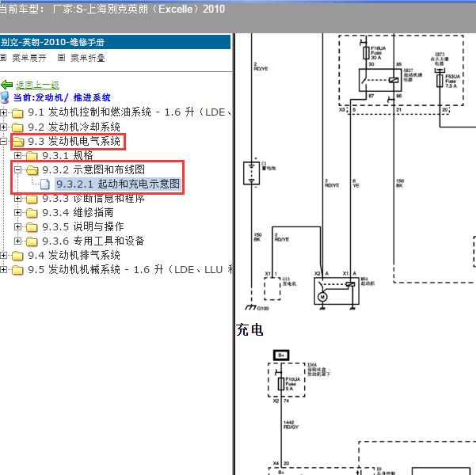The image size is (476, 475).
Task: Expand the 9.3.6 专用工具和设备 node
Action: coord(17,241)
